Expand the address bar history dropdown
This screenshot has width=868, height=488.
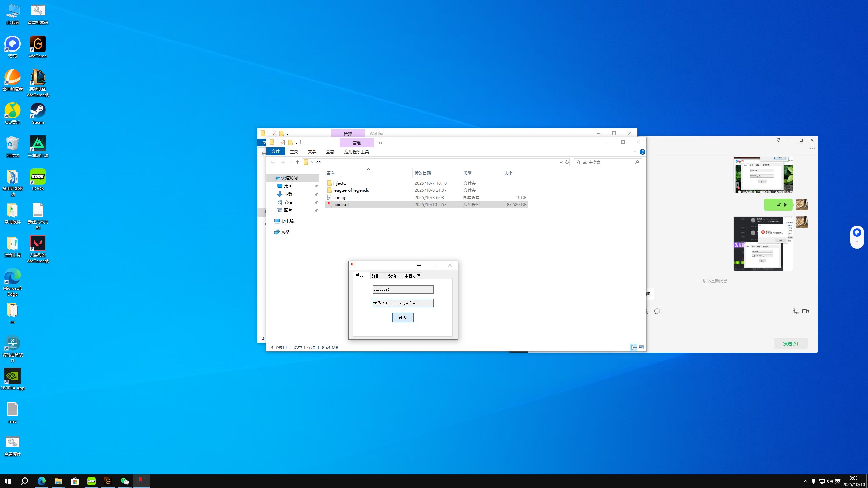point(561,162)
